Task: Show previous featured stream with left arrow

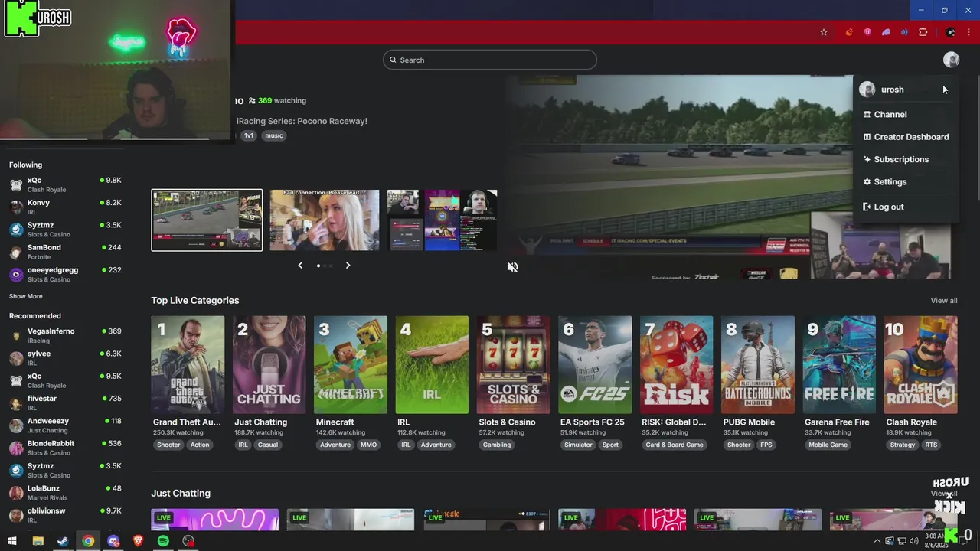Action: tap(300, 265)
